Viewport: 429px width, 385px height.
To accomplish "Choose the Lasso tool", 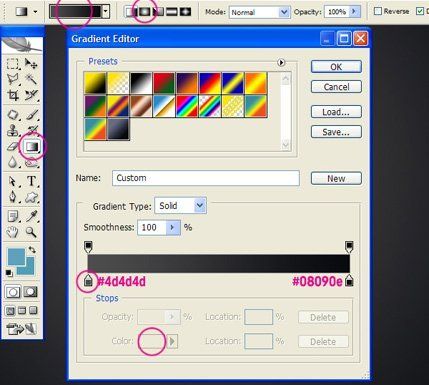I will 13,79.
